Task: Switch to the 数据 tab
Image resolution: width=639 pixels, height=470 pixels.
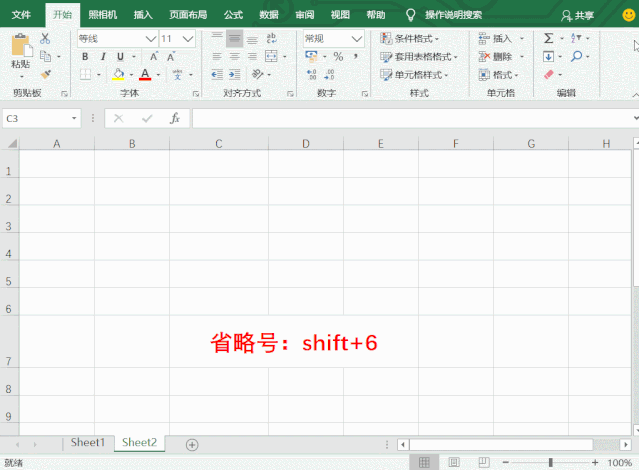Action: tap(269, 15)
